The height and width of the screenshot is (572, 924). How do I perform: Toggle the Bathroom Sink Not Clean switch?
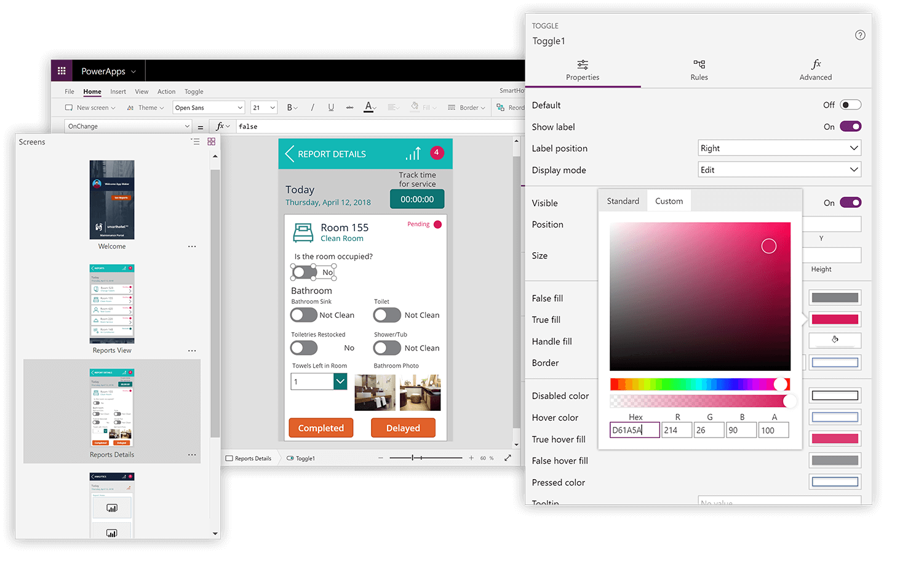pyautogui.click(x=304, y=315)
